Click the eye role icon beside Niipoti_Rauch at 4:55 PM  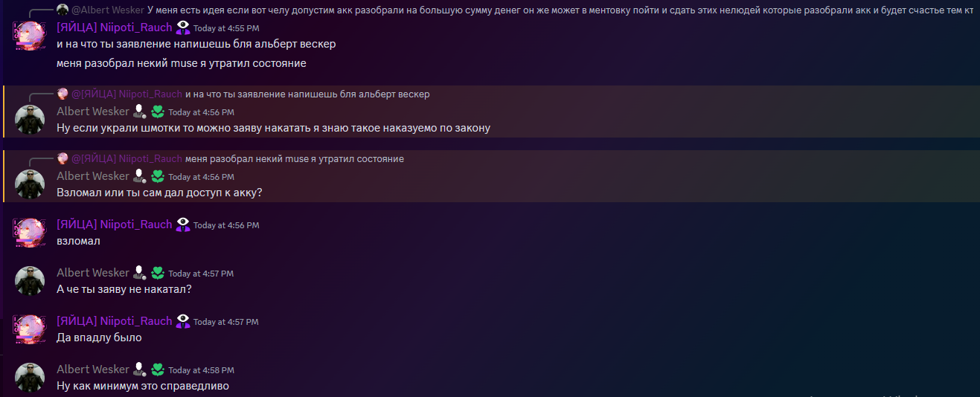pos(183,28)
